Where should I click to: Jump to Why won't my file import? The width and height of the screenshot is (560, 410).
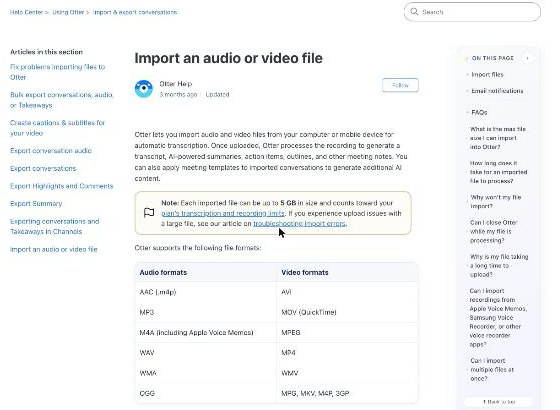click(x=495, y=202)
